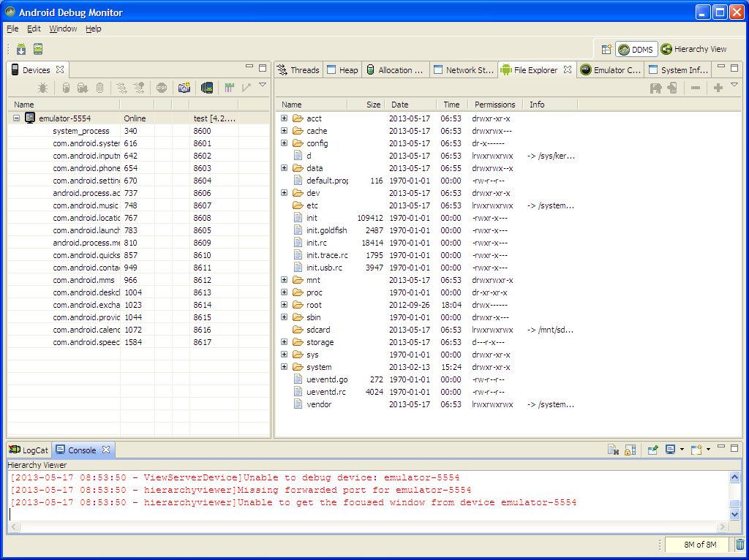Sort files by the Size column header
The height and width of the screenshot is (560, 749).
click(367, 104)
